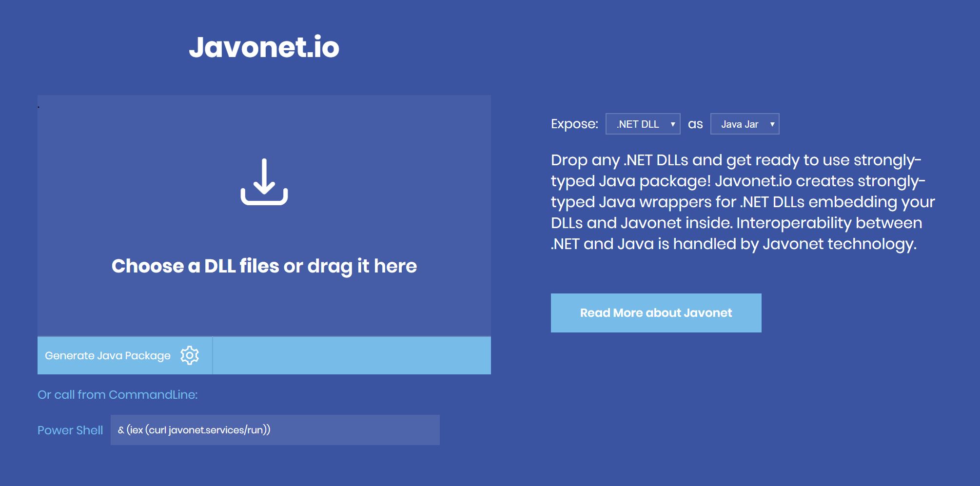Click 'Javonet technology' at description end
980x486 pixels.
tap(839, 244)
